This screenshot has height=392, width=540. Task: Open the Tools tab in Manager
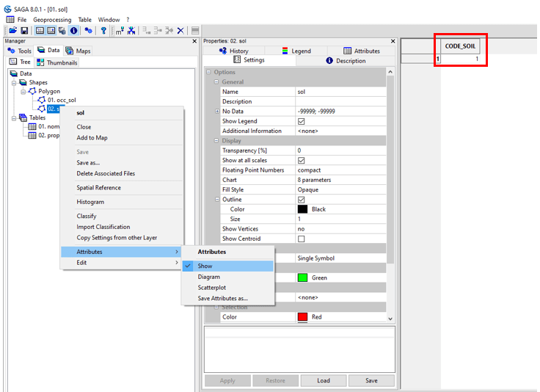coord(20,51)
